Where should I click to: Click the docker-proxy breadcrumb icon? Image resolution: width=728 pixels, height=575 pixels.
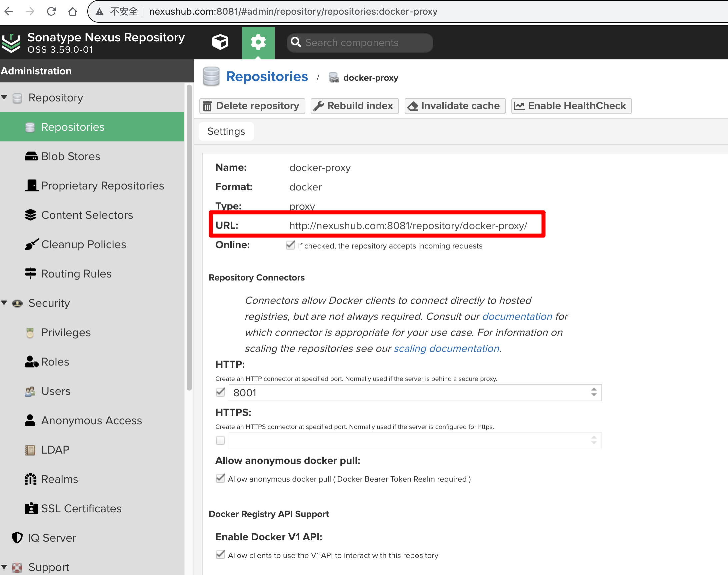(x=334, y=78)
